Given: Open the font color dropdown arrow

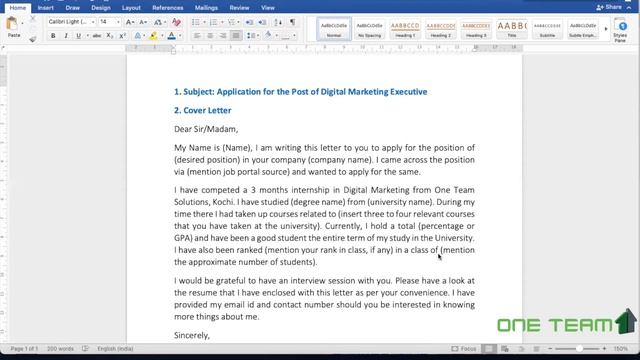Looking at the screenshot, I should point(180,36).
